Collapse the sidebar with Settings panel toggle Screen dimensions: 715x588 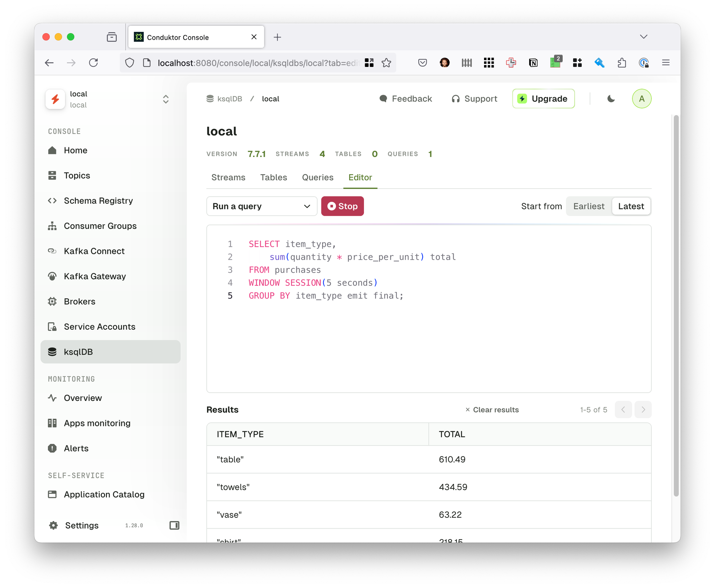click(x=174, y=525)
